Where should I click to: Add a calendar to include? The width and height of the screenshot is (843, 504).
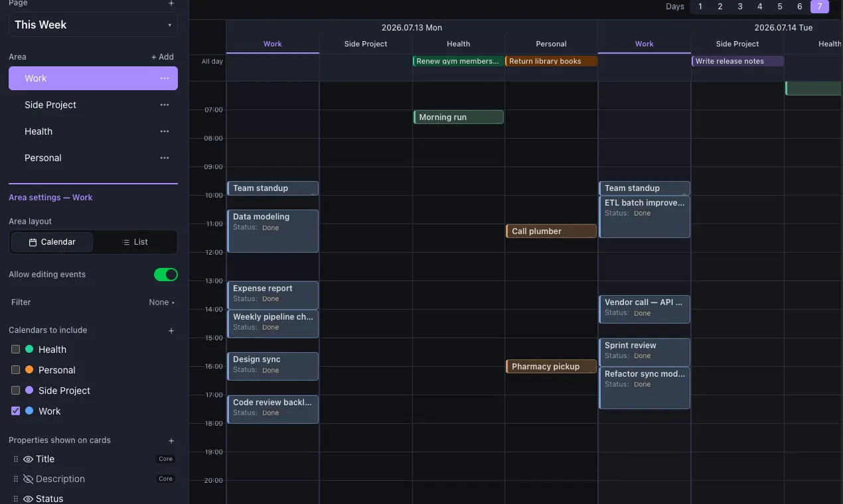pyautogui.click(x=171, y=330)
